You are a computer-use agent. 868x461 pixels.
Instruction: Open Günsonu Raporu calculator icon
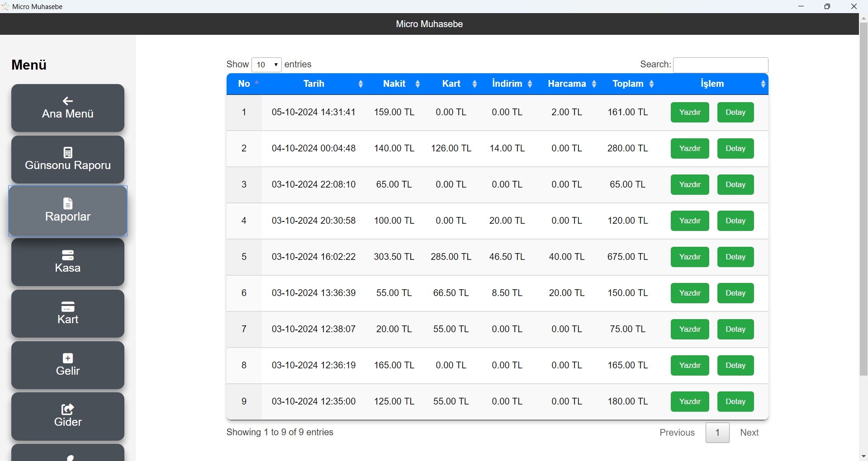click(68, 152)
